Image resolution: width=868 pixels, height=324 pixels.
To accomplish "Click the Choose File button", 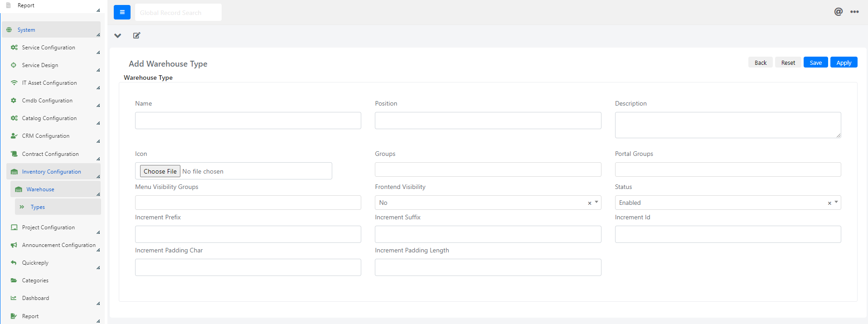I will (160, 171).
